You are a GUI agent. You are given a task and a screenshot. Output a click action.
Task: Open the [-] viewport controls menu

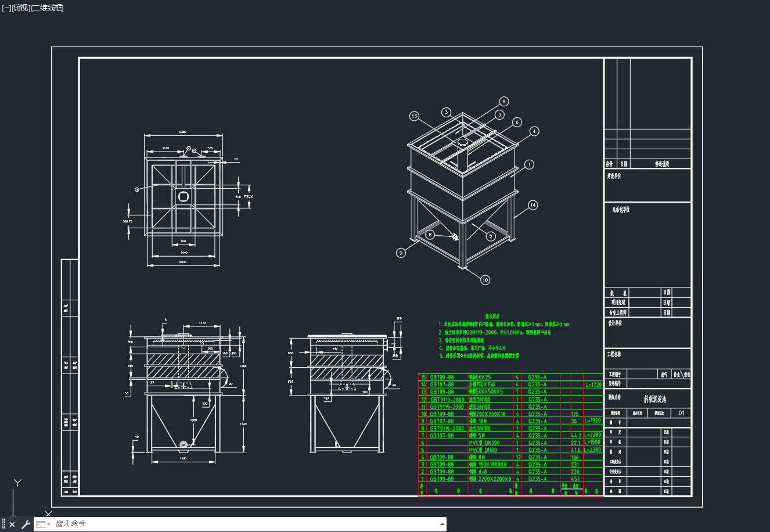click(6, 8)
